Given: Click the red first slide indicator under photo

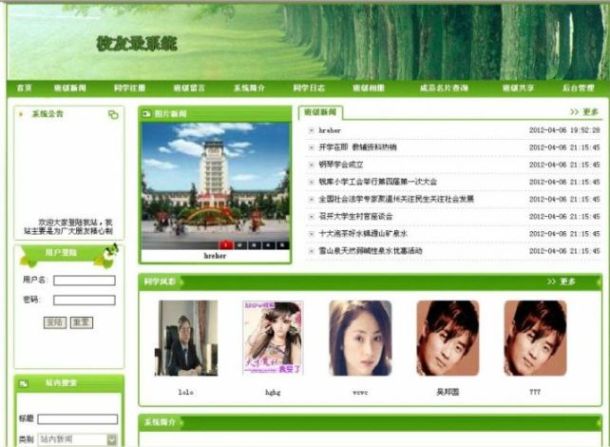Looking at the screenshot, I should point(226,244).
